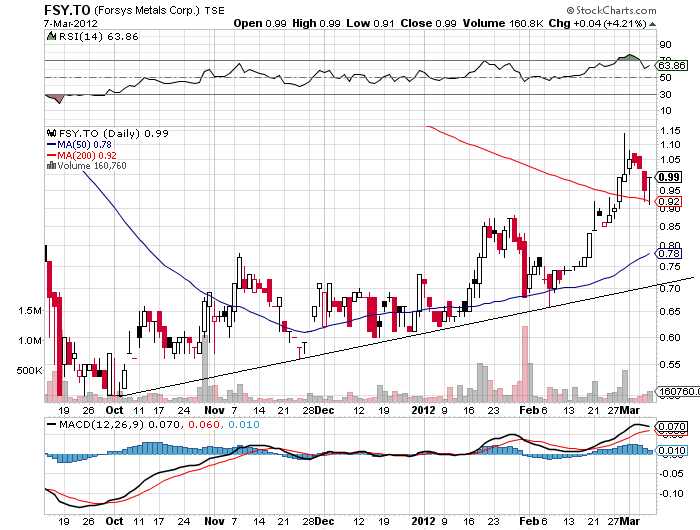Screen dimensions: 700x530
Task: Click the 7-Mar-2012 date label
Action: 71,24
